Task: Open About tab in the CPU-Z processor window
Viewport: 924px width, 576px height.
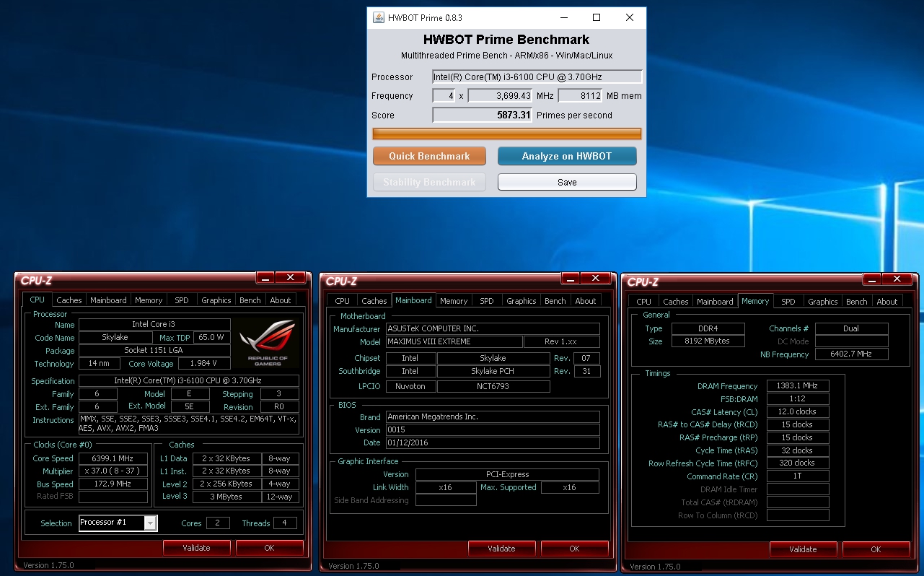Action: pyautogui.click(x=281, y=300)
